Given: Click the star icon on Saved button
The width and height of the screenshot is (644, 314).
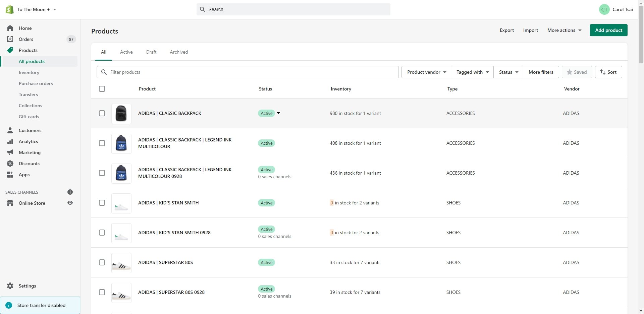Looking at the screenshot, I should pyautogui.click(x=569, y=72).
